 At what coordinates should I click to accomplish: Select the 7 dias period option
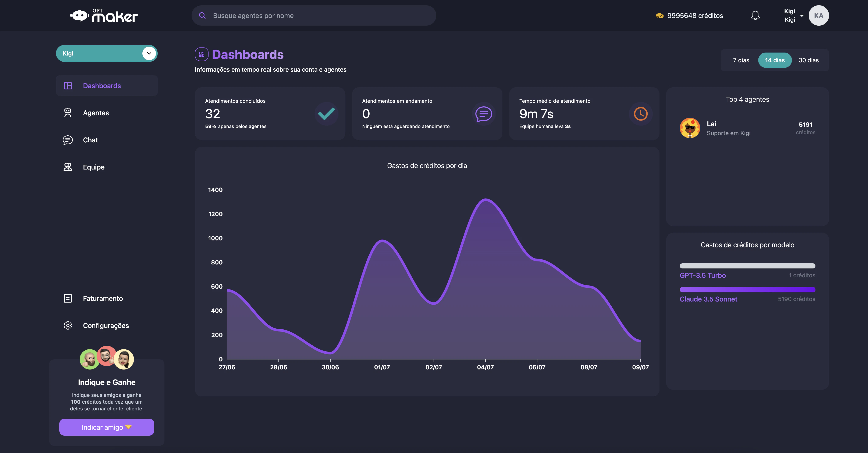pyautogui.click(x=741, y=60)
